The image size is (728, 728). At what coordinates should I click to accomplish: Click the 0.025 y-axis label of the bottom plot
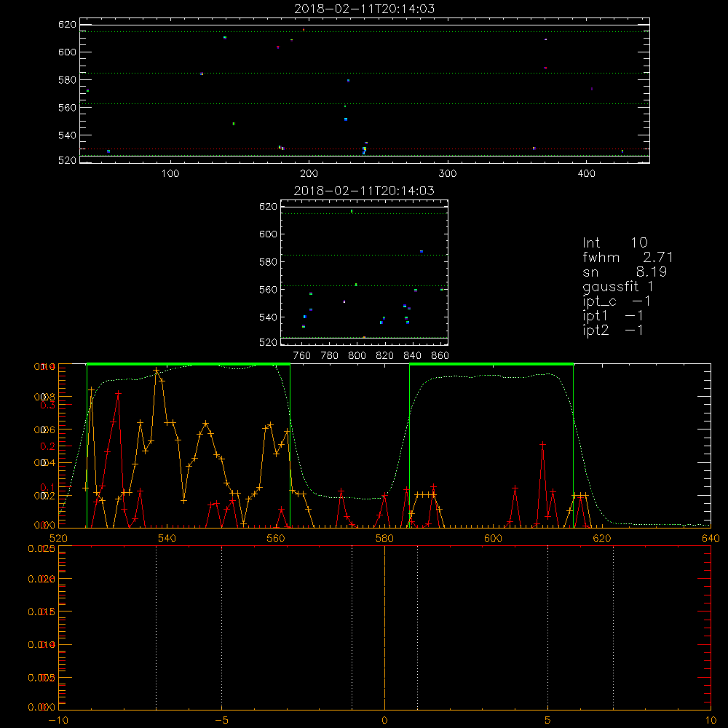41,549
